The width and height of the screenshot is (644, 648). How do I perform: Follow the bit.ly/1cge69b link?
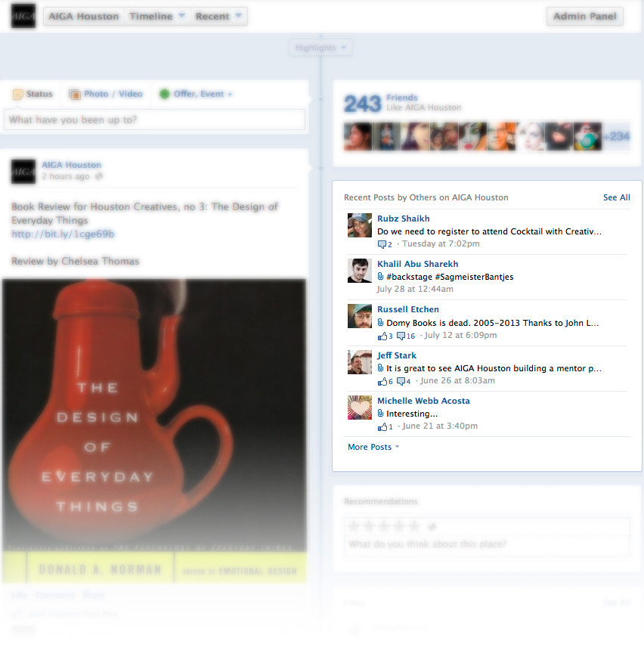click(63, 234)
